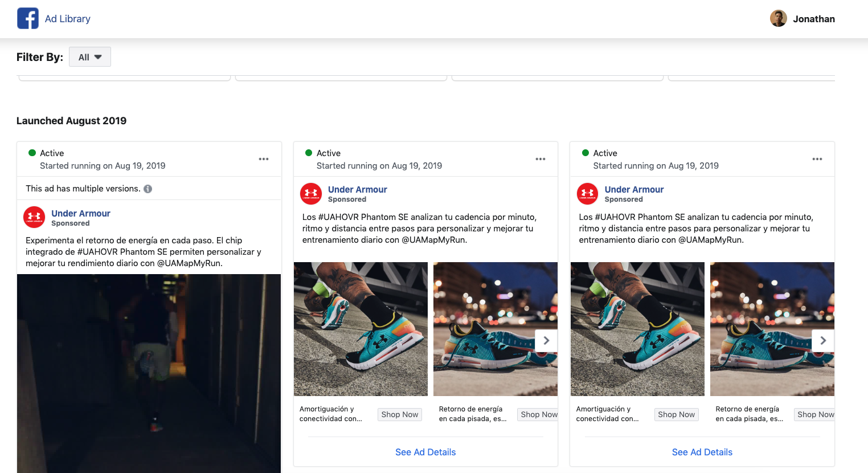Advance middle ad carousel with next arrow
The image size is (868, 473).
546,340
